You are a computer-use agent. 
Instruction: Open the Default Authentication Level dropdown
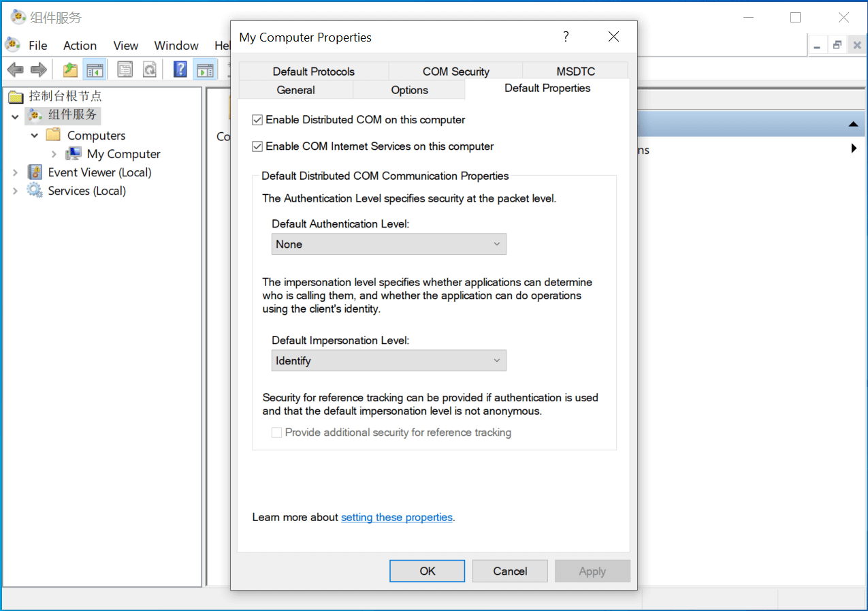pyautogui.click(x=389, y=245)
